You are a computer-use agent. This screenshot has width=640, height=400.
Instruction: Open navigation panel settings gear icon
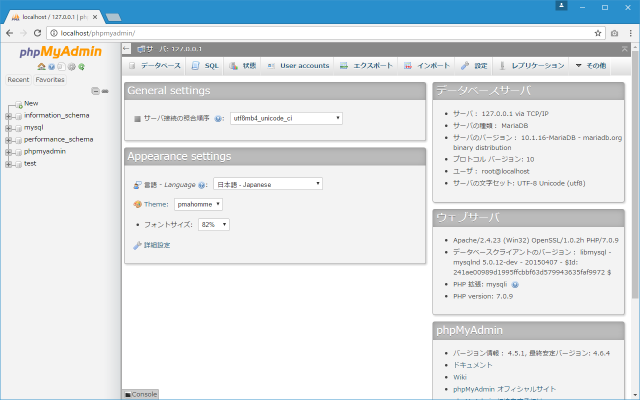click(71, 67)
